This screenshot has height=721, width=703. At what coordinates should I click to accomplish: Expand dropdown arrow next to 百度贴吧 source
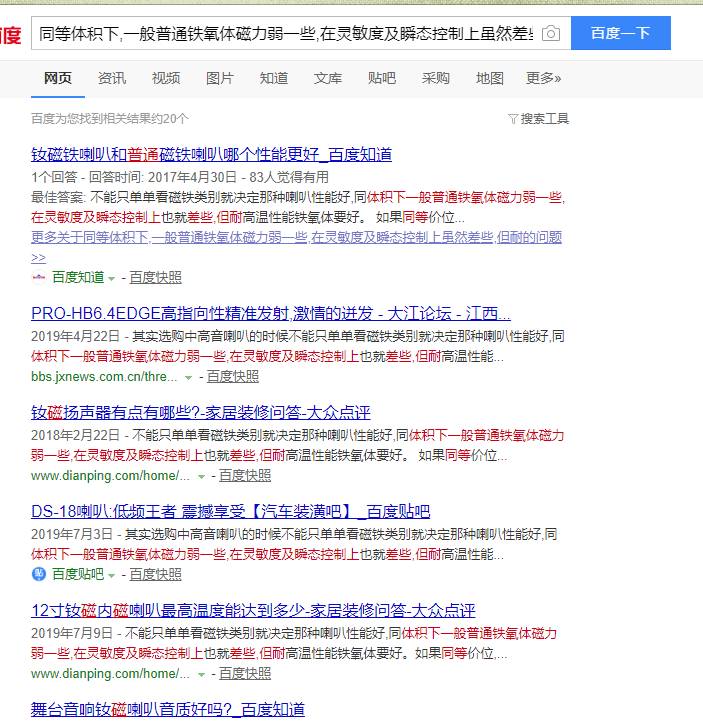click(x=111, y=575)
